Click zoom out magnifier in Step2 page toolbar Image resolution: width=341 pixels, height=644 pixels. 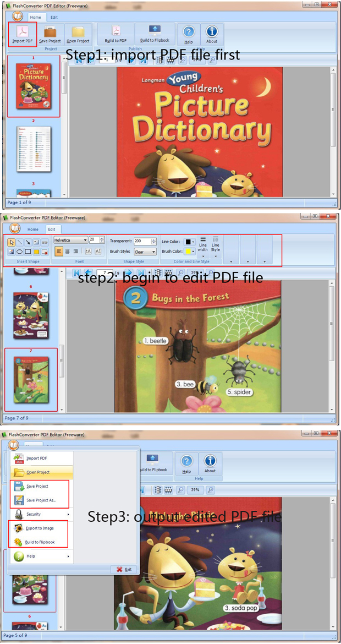[180, 272]
